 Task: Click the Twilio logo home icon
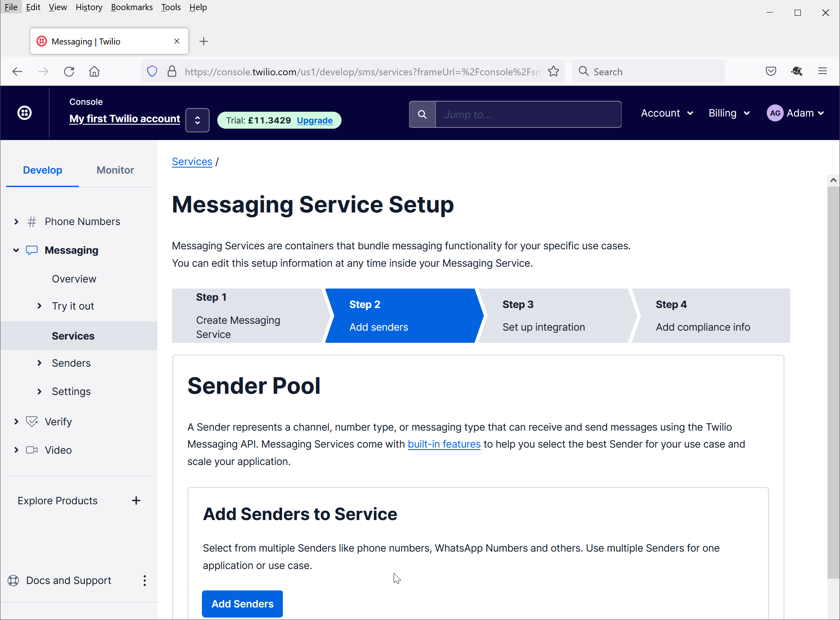[x=25, y=113]
